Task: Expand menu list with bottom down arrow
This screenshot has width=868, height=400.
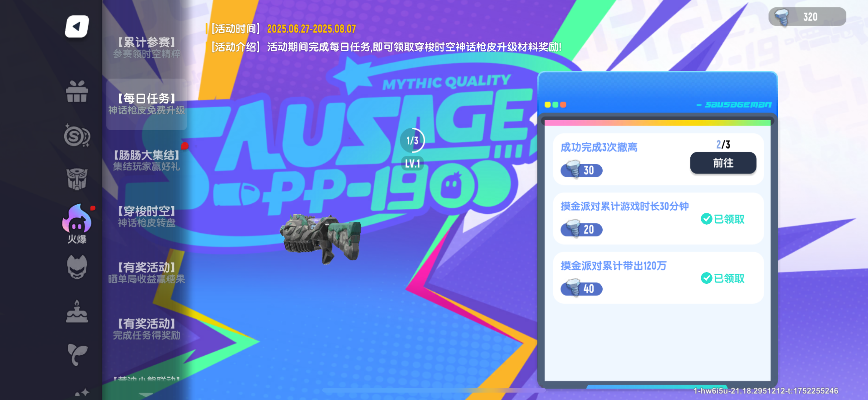Action: [x=146, y=394]
